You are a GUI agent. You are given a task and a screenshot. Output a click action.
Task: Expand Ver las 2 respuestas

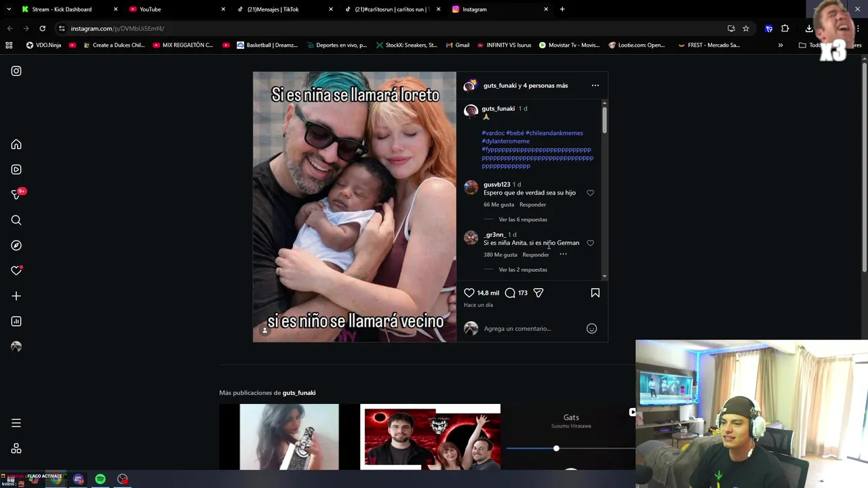523,270
